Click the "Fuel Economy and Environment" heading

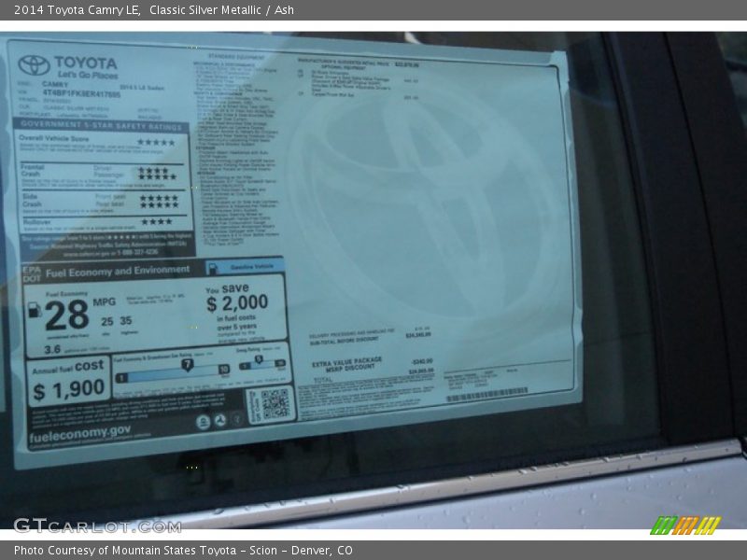coord(118,272)
